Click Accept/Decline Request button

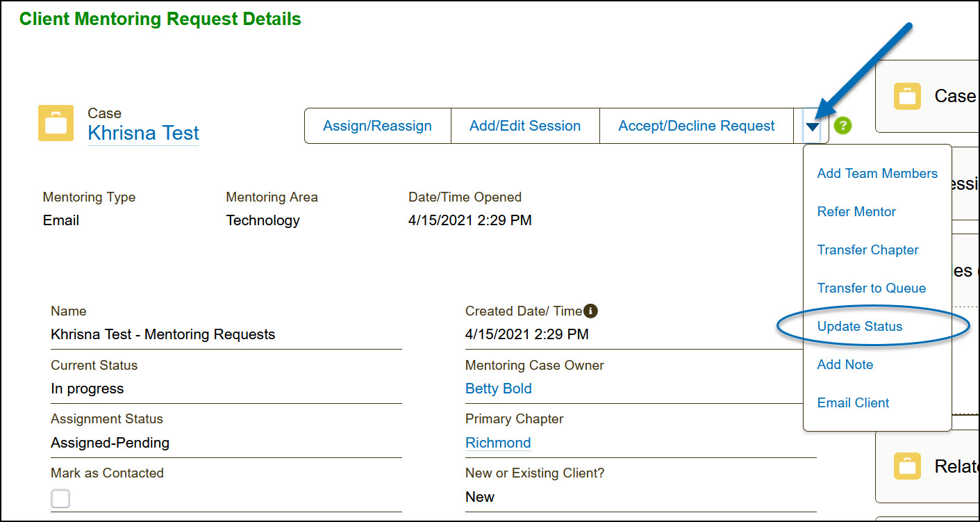point(697,126)
